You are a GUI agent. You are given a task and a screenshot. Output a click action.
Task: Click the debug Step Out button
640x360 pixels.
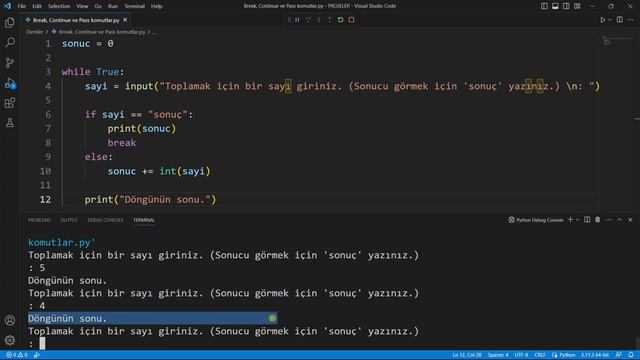(330, 20)
